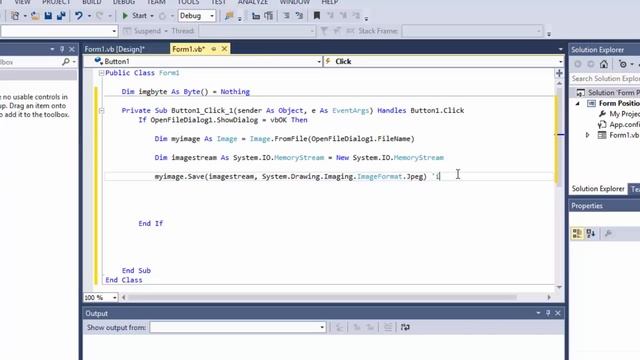
Task: Open the PROJECT menu
Action: tap(56, 2)
